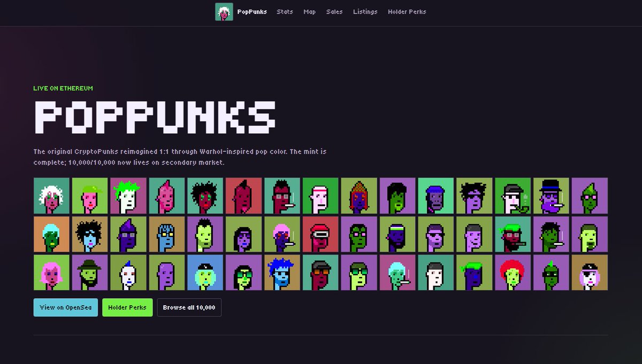Open dark red punk with orange shades
This screenshot has height=364, width=642.
[x=320, y=273]
